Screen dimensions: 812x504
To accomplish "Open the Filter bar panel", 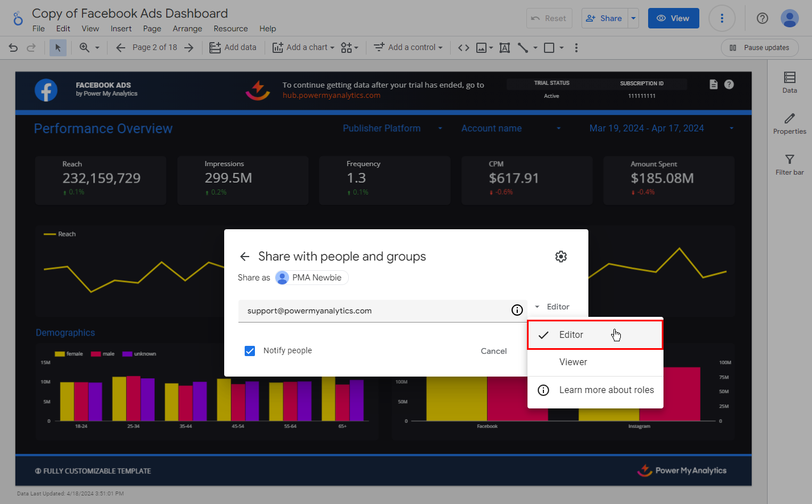I will pyautogui.click(x=789, y=164).
